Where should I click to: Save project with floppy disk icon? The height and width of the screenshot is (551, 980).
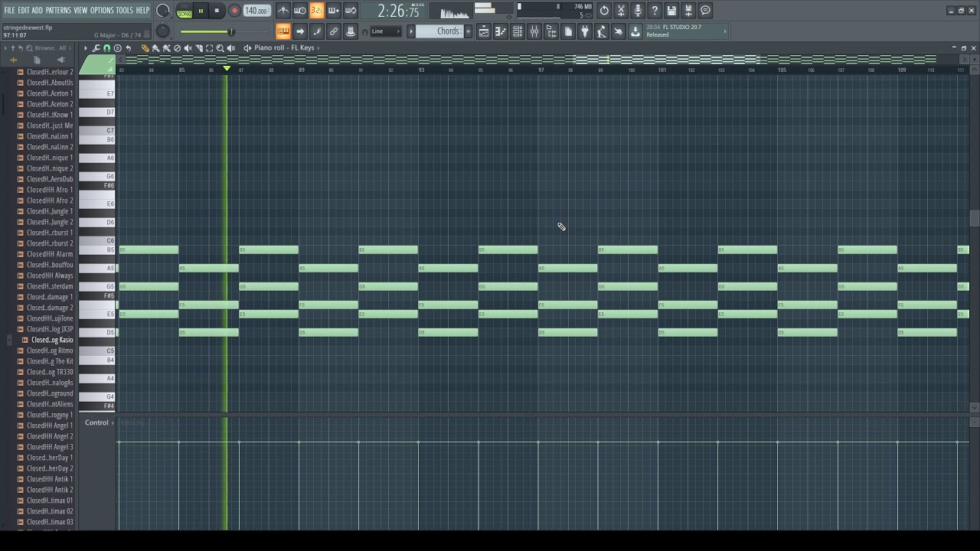(671, 11)
